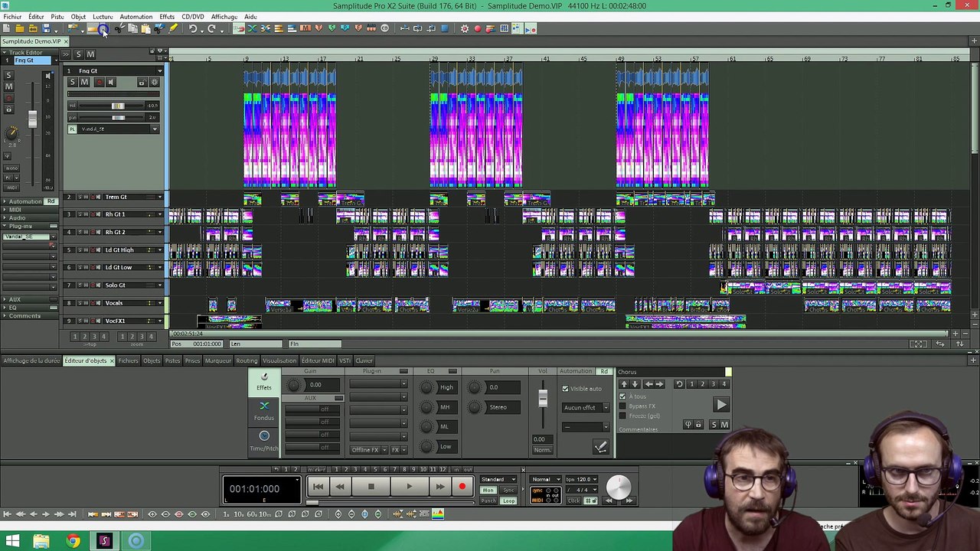This screenshot has height=551, width=980.
Task: Adjust the Fng Gt track vol slider
Action: (x=118, y=106)
